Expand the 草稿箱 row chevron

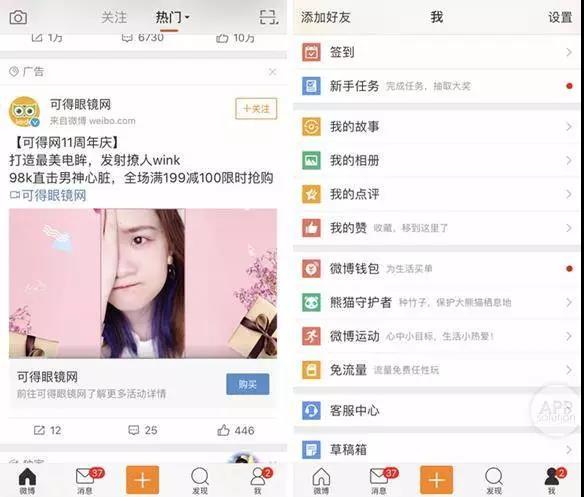click(569, 450)
